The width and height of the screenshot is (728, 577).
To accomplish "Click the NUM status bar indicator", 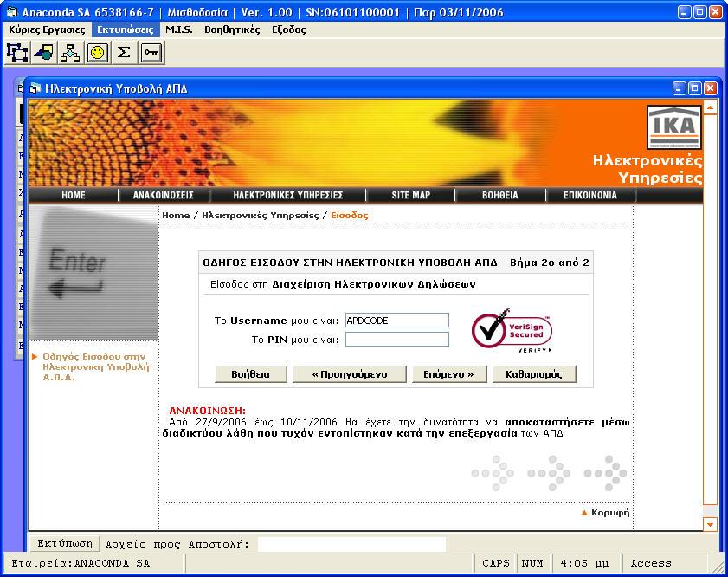I will tap(532, 563).
